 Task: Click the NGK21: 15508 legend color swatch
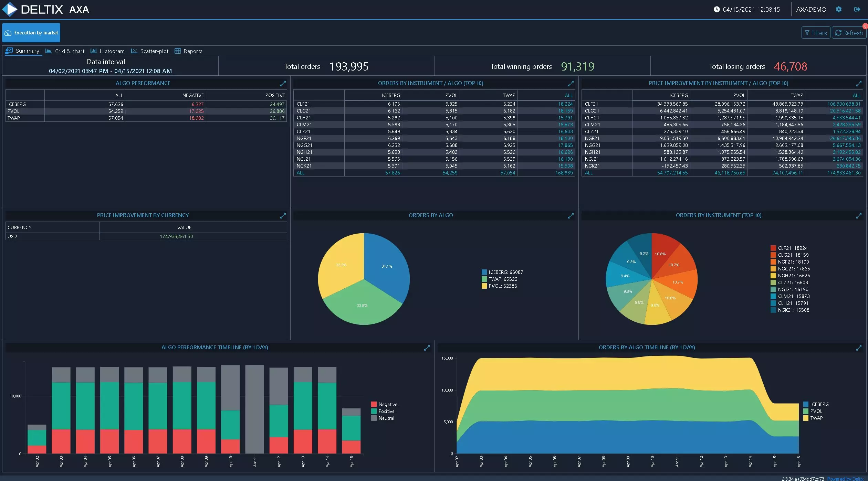pyautogui.click(x=773, y=310)
